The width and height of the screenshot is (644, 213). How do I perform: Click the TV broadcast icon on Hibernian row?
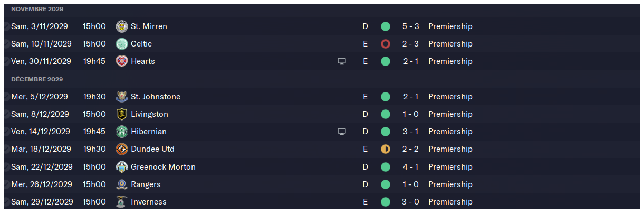pyautogui.click(x=342, y=132)
